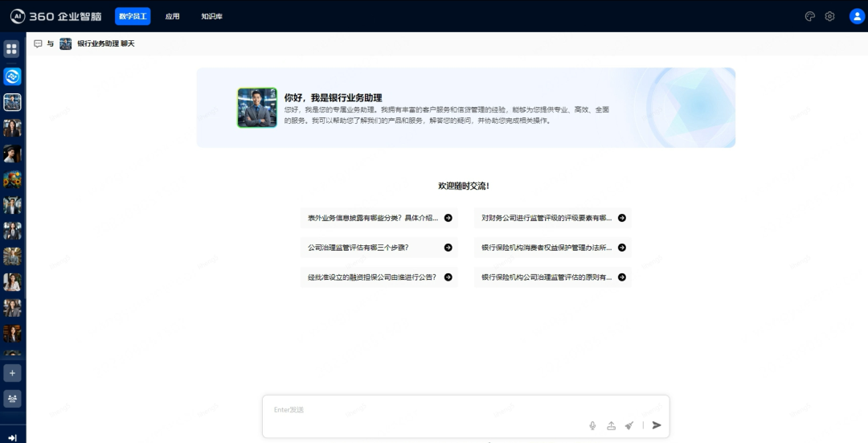This screenshot has height=443, width=868.
Task: Send message with paper plane icon
Action: tap(657, 425)
